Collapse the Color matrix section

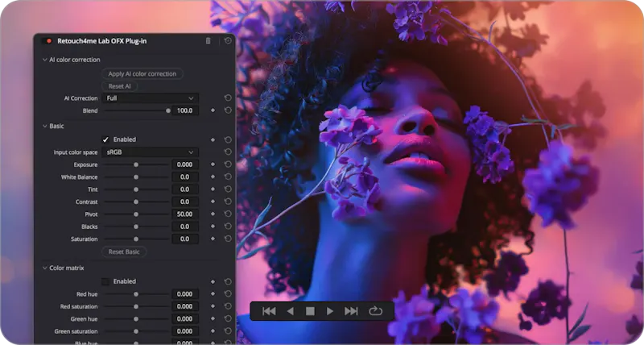click(x=45, y=268)
